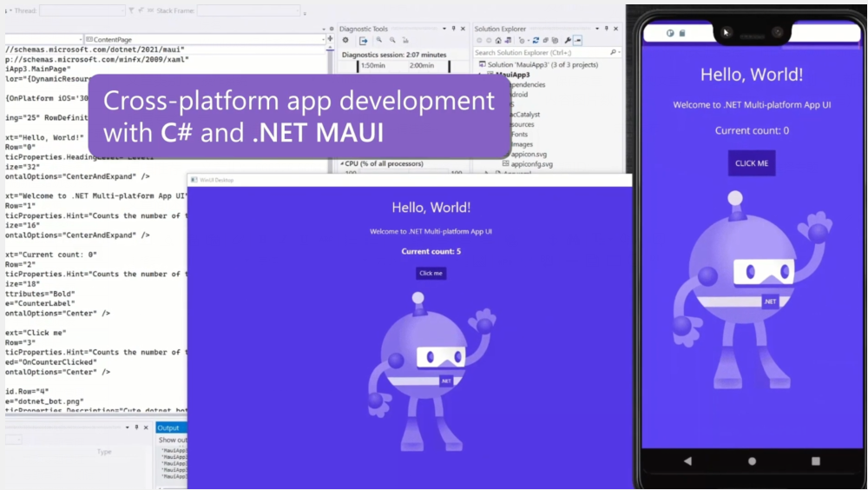Screen dimensions: 868x490
Task: Open Diagnostic Tools window position menu
Action: (x=444, y=29)
